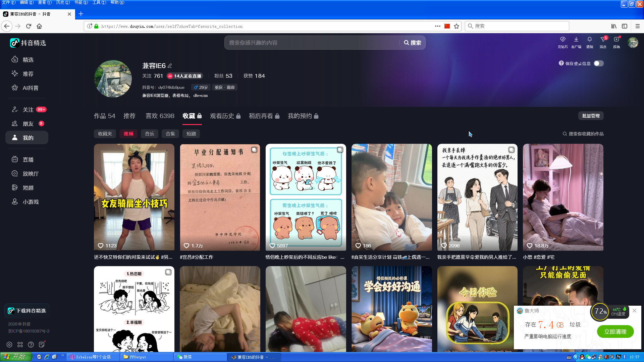Toggle the 保存登录信息 switch
Viewport: 644px width, 362px height.
point(598,63)
